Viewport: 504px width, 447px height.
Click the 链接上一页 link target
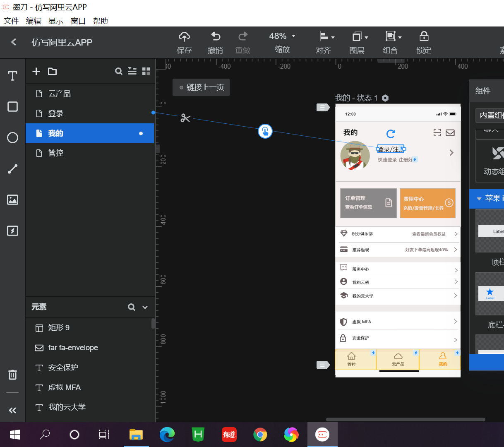(201, 87)
